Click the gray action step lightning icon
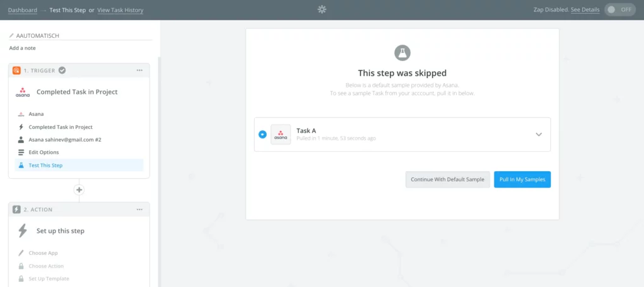Viewport: 644px width, 287px height. (x=16, y=210)
